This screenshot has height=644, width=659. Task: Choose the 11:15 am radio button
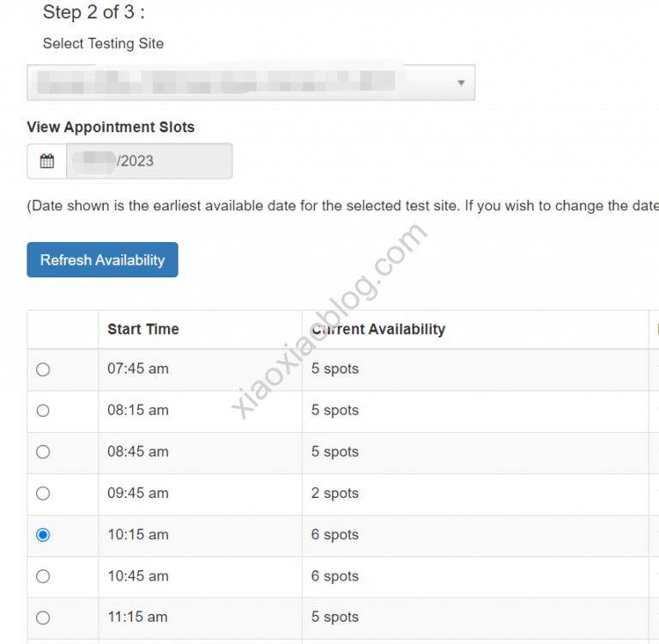[43, 617]
